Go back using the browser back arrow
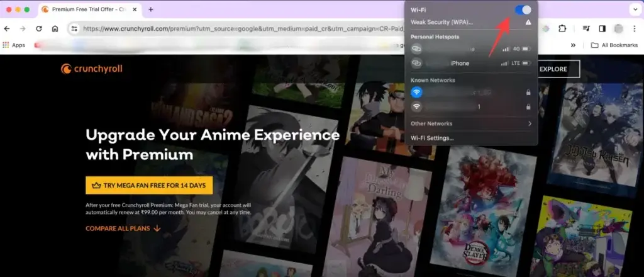 7,29
